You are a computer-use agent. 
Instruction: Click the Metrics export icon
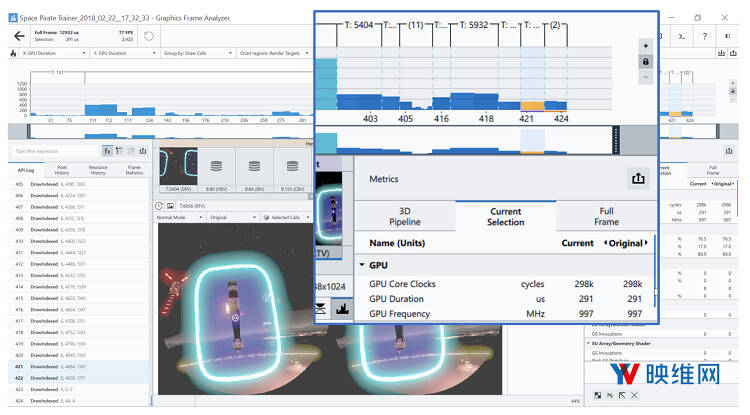pos(636,178)
